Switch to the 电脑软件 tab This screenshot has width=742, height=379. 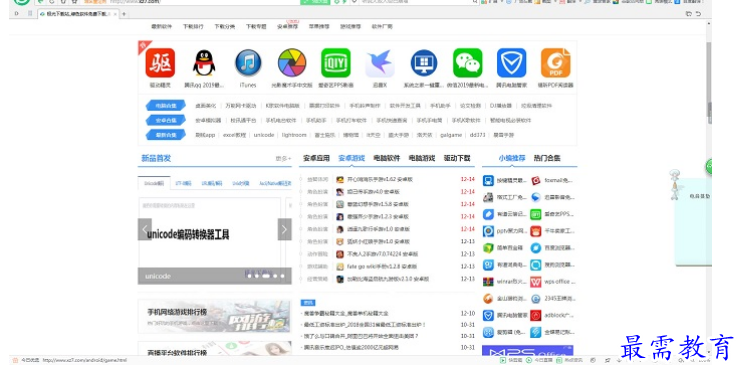[387, 158]
